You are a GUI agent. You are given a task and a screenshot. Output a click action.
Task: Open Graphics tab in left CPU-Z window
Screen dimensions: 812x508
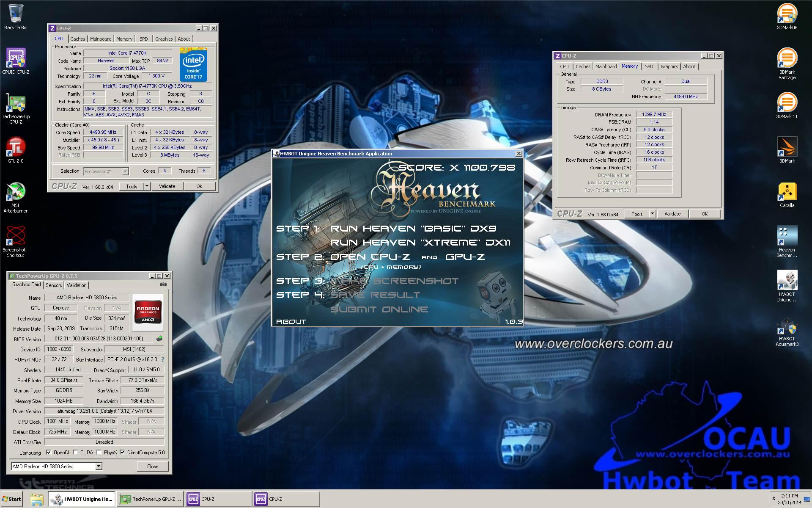[164, 39]
